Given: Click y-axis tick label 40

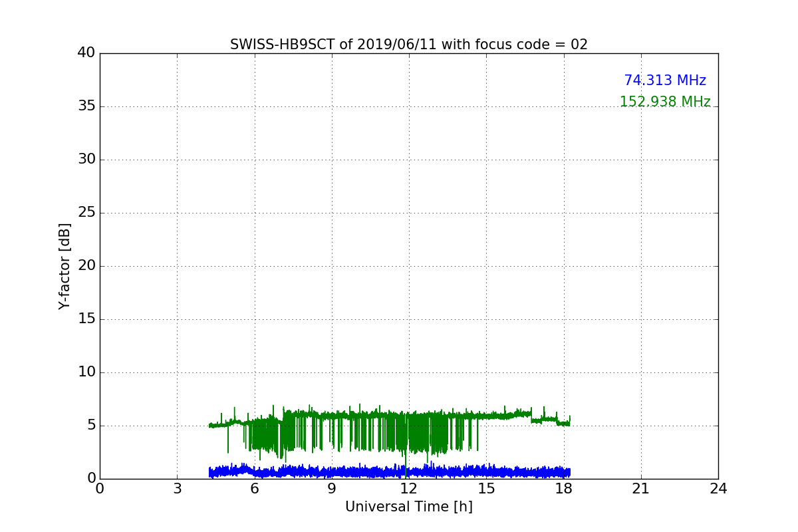Looking at the screenshot, I should pyautogui.click(x=86, y=53).
